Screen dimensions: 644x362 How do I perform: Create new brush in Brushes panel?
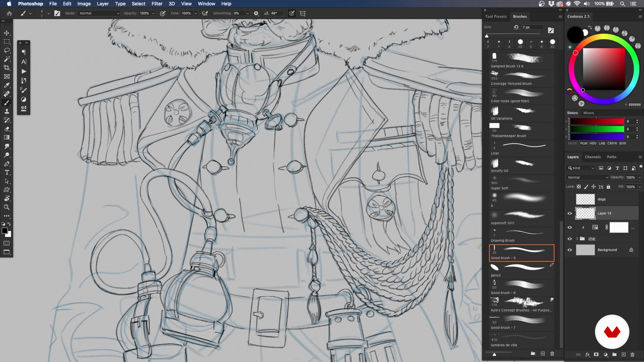pyautogui.click(x=543, y=353)
